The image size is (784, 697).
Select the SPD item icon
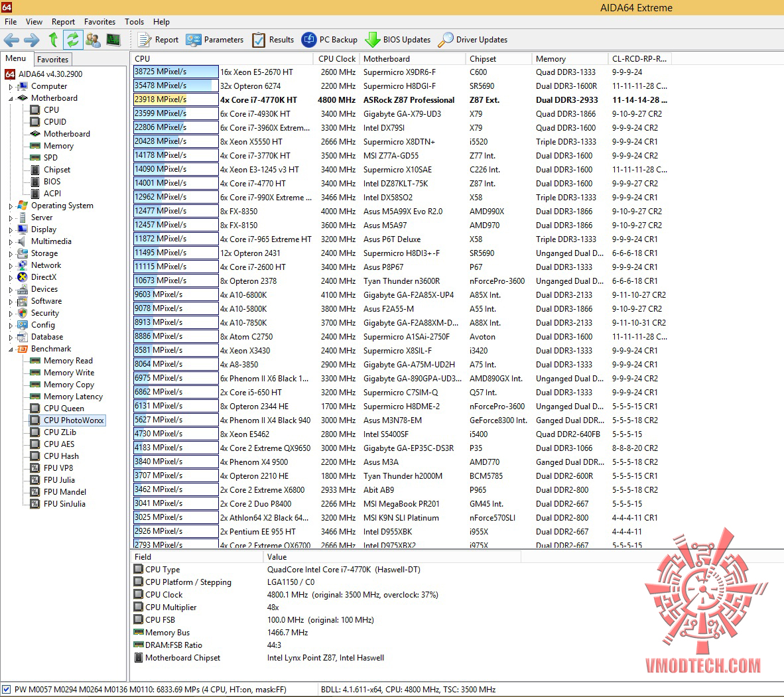[35, 157]
